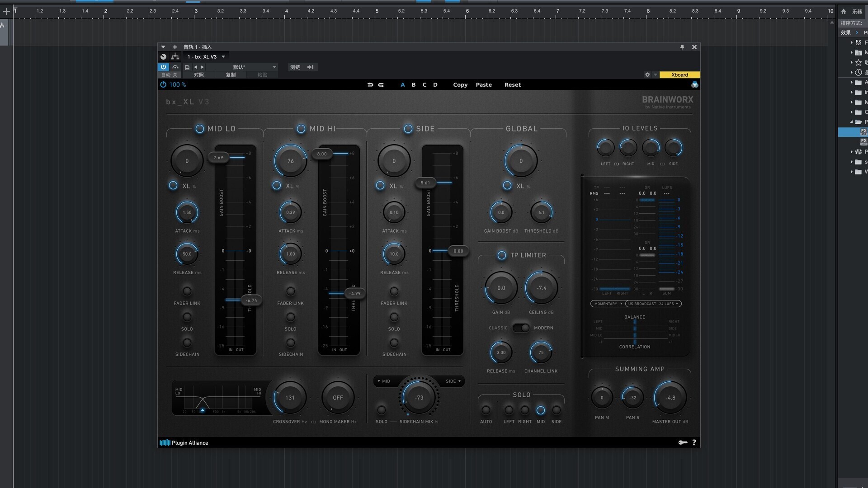Screen dimensions: 868x488
Task: Click the undo arrow in the plugin toolbar
Action: coord(370,84)
